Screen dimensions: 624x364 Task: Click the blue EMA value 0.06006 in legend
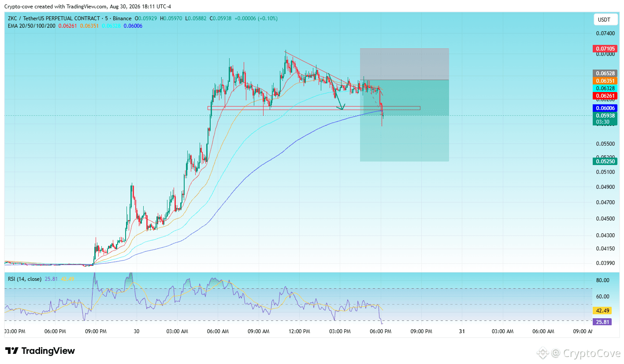133,26
